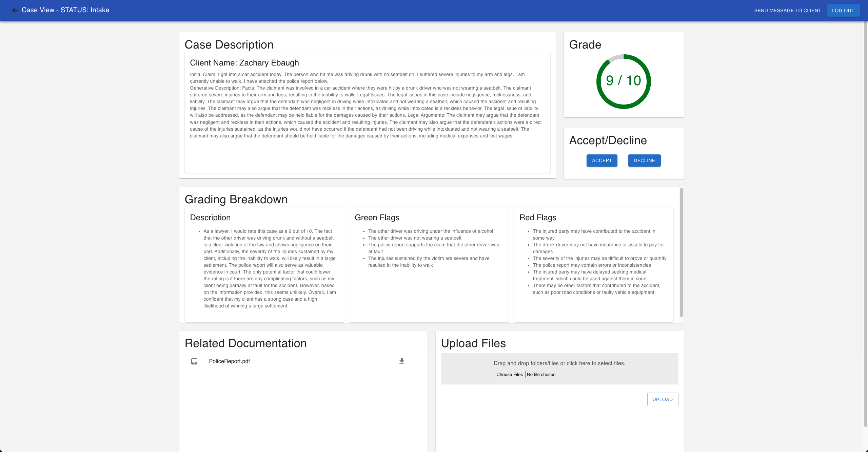
Task: Decline the case
Action: pos(644,161)
